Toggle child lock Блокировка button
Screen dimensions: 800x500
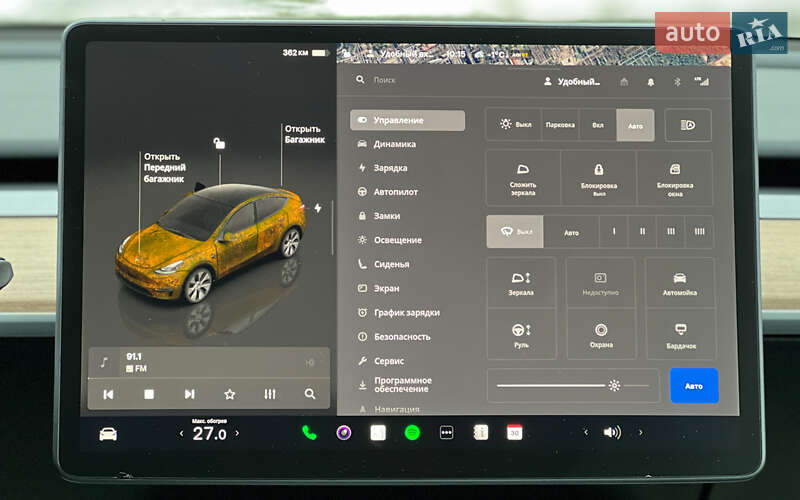(x=598, y=179)
